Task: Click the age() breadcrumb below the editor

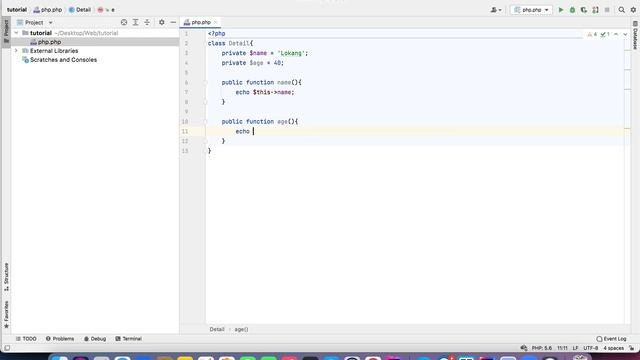Action: click(241, 329)
